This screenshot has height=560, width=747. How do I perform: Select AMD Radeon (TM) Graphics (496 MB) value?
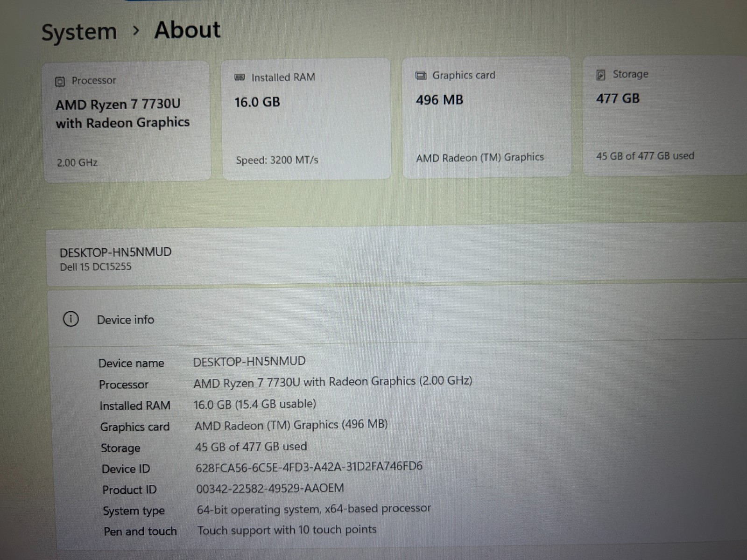click(x=291, y=425)
